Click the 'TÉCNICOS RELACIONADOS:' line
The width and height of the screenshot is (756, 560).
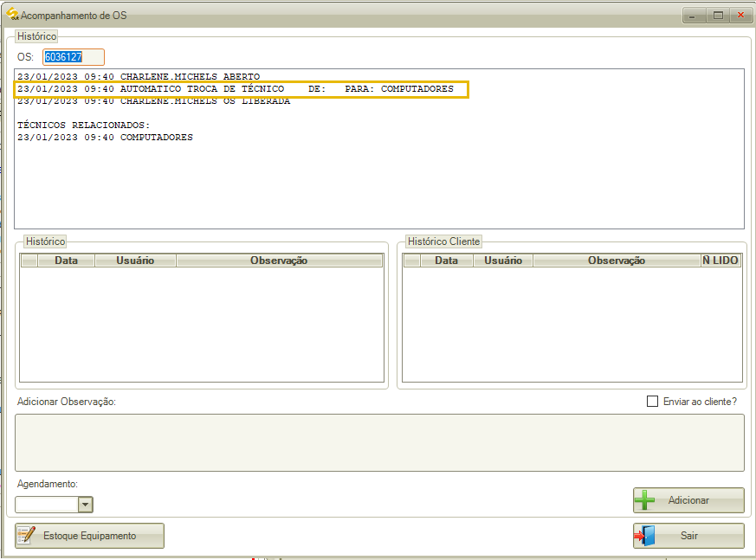[83, 125]
